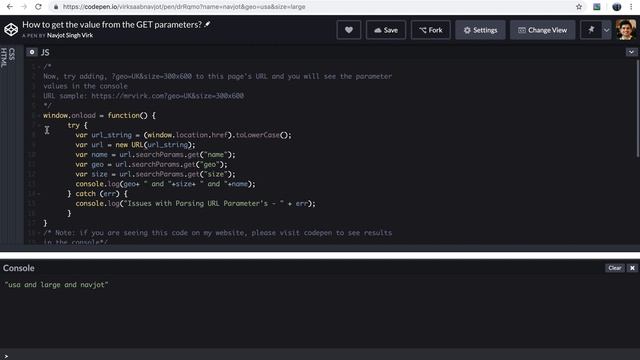Viewport: 640px width, 360px height.
Task: Click the lock icon in the address bar
Action: (x=56, y=7)
